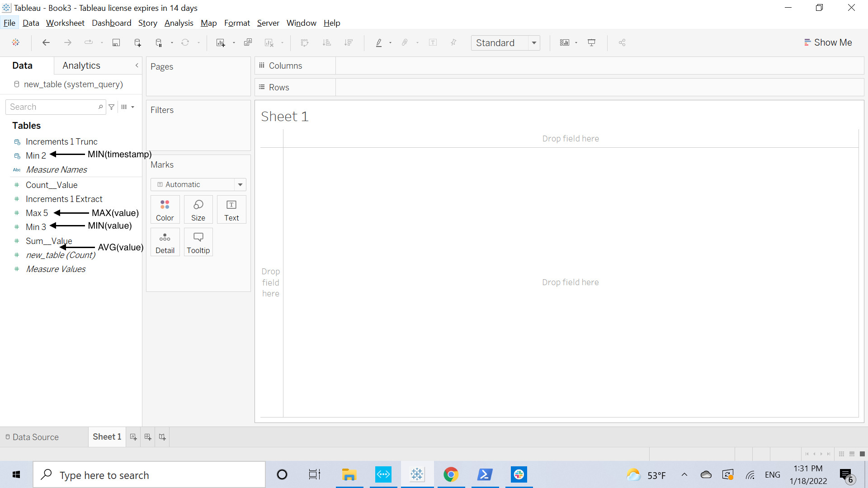Click the Swap Rows and Columns icon
The image size is (868, 488).
coord(305,42)
